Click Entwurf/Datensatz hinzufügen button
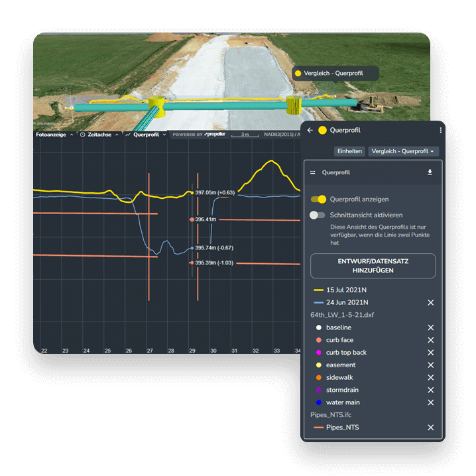This screenshot has height=476, width=476. (x=373, y=266)
